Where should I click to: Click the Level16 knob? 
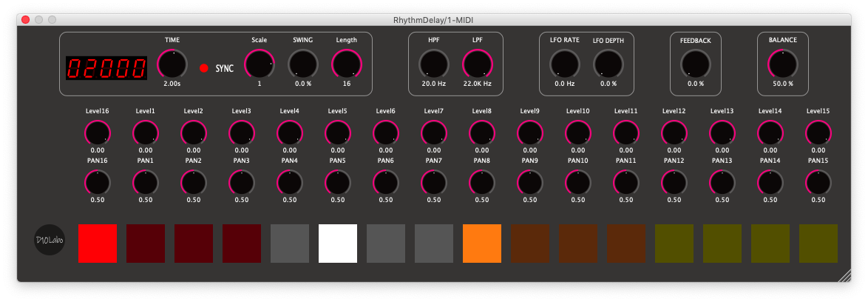pyautogui.click(x=98, y=133)
